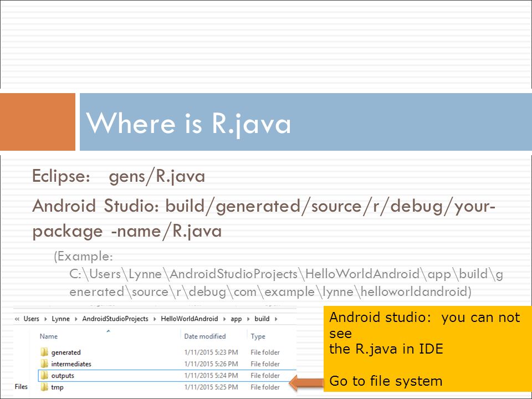Viewport: 532px width, 399px height.
Task: Select the tmp folder name
Action: [x=57, y=387]
